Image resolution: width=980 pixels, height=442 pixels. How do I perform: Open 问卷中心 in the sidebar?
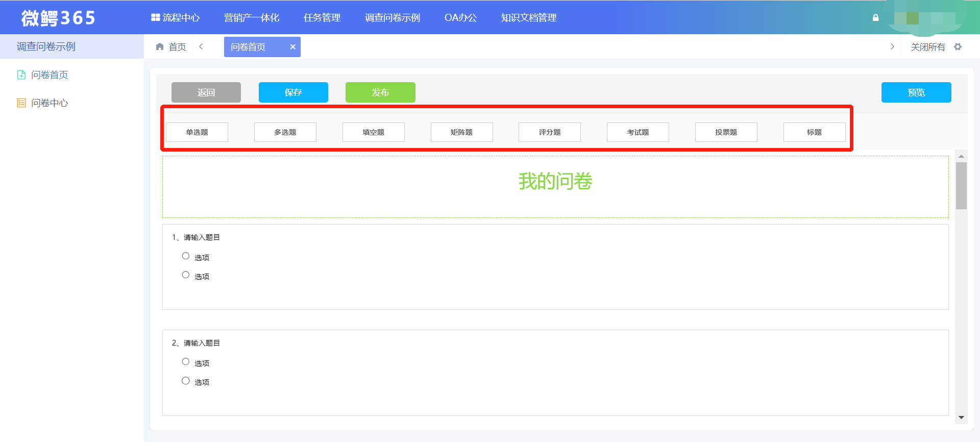[50, 103]
